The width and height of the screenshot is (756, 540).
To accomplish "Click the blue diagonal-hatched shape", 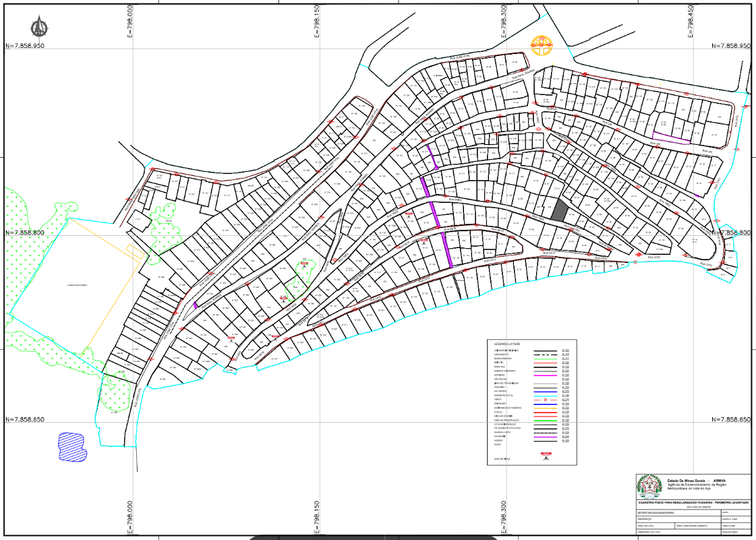I will [71, 446].
